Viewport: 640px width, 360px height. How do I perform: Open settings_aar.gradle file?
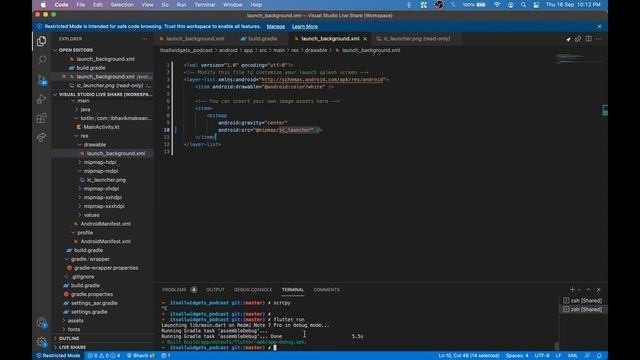(94, 303)
